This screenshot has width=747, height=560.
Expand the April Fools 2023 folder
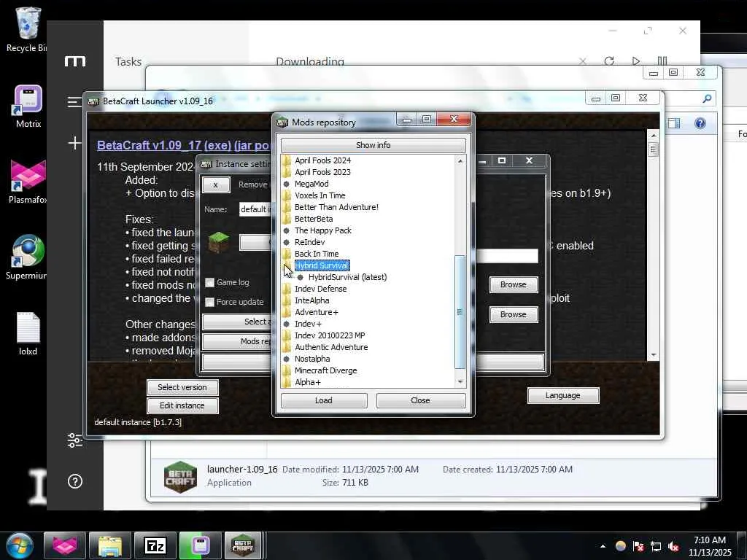pos(286,172)
